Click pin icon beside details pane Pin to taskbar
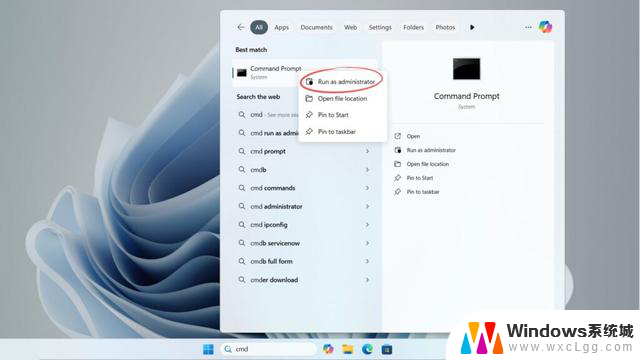This screenshot has width=640, height=360. (x=398, y=191)
